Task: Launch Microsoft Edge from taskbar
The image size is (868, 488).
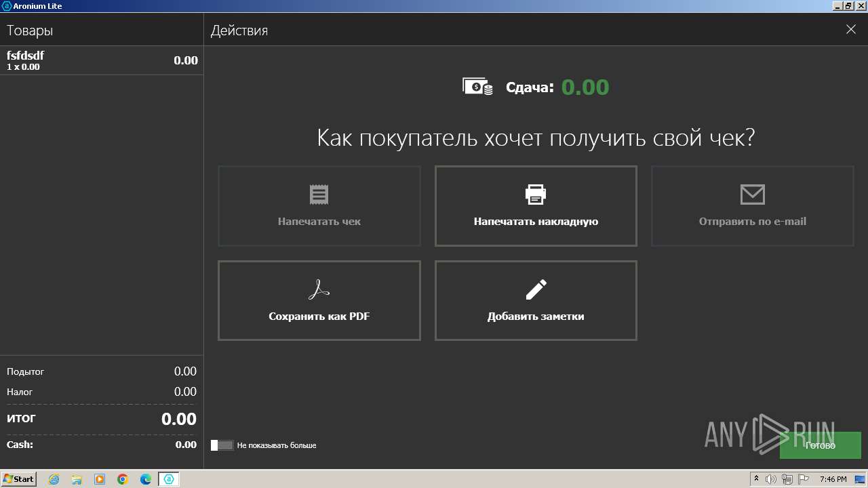Action: (145, 479)
